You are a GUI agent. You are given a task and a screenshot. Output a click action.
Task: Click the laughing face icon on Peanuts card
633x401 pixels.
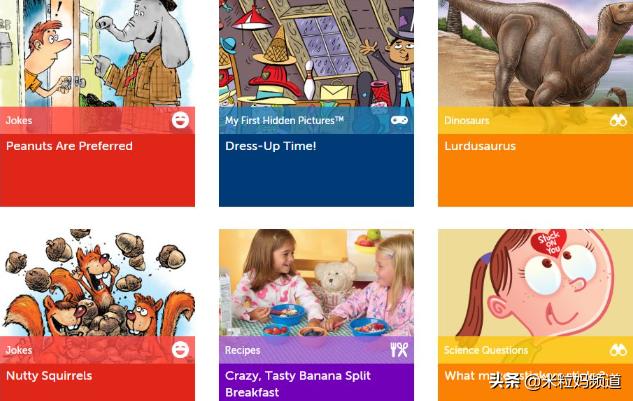pyautogui.click(x=180, y=120)
